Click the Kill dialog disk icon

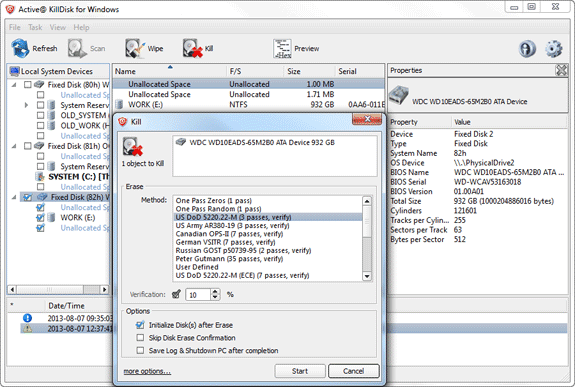tap(132, 147)
